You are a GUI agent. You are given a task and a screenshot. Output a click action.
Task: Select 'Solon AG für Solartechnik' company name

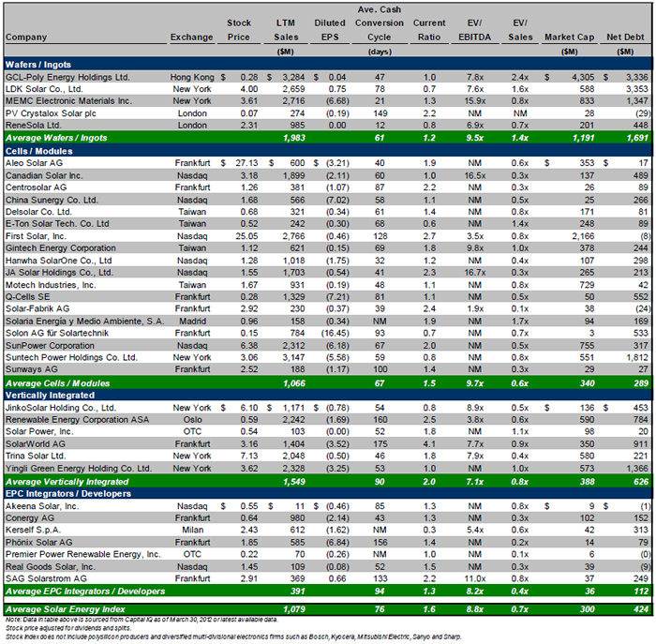click(x=57, y=333)
